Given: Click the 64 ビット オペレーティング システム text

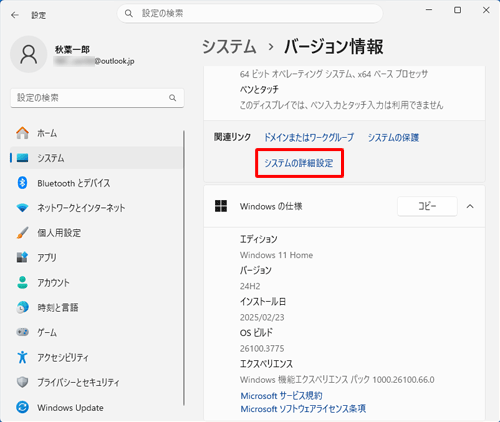Looking at the screenshot, I should (334, 74).
